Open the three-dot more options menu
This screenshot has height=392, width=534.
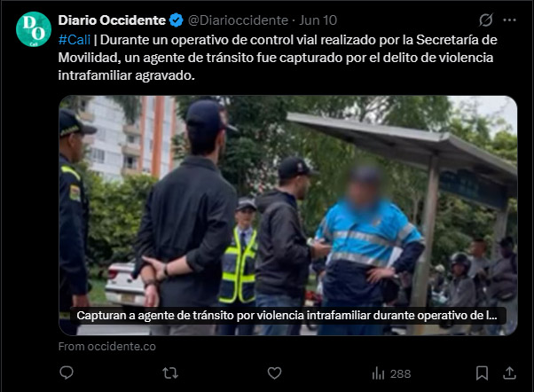coord(509,20)
